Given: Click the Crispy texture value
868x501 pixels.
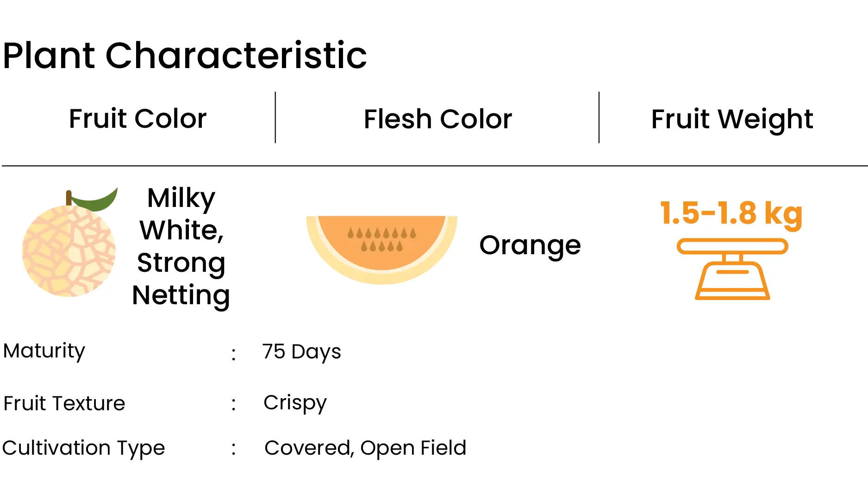Looking at the screenshot, I should [x=295, y=403].
